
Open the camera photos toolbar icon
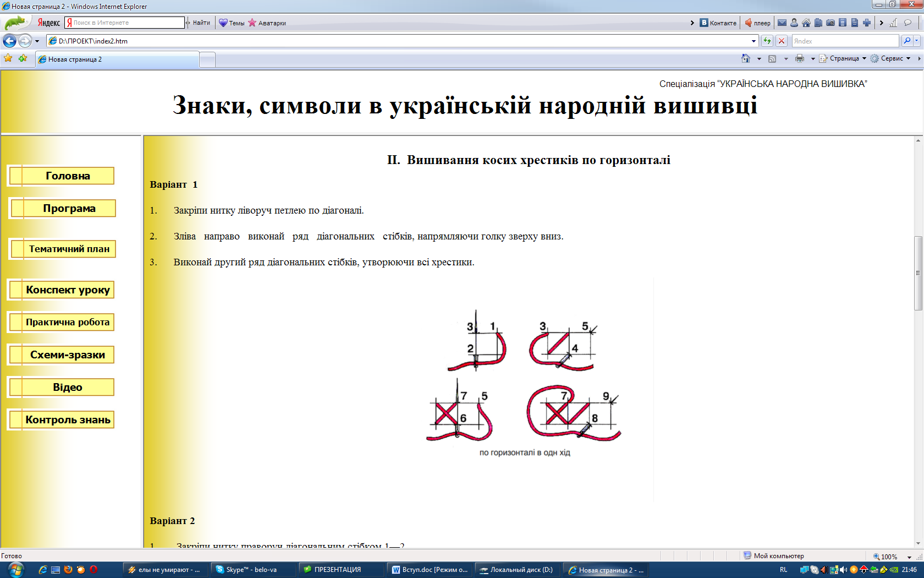[831, 23]
